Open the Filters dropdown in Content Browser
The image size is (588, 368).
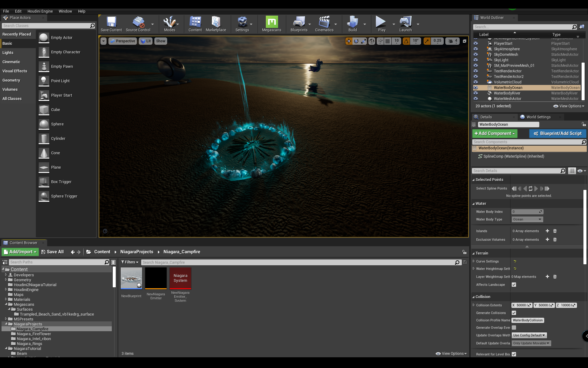pyautogui.click(x=130, y=262)
